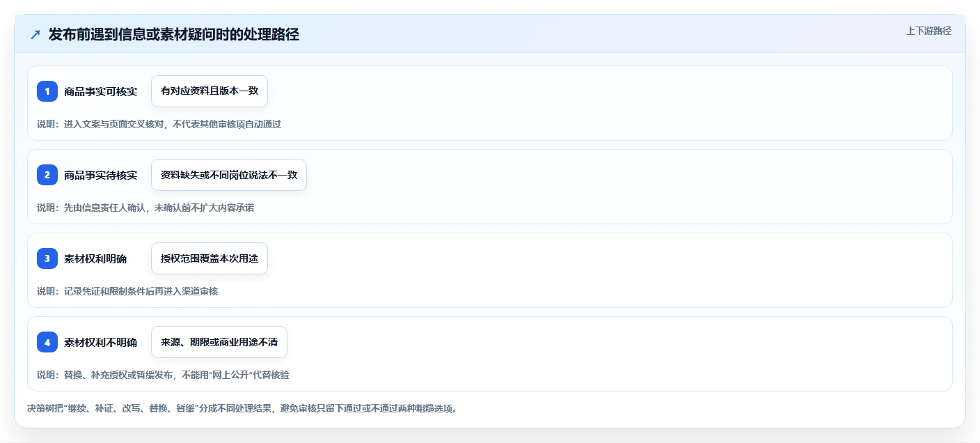Click the note 记录凭证和限制条件后再进入渠道审核
This screenshot has height=443, width=980.
click(x=141, y=291)
